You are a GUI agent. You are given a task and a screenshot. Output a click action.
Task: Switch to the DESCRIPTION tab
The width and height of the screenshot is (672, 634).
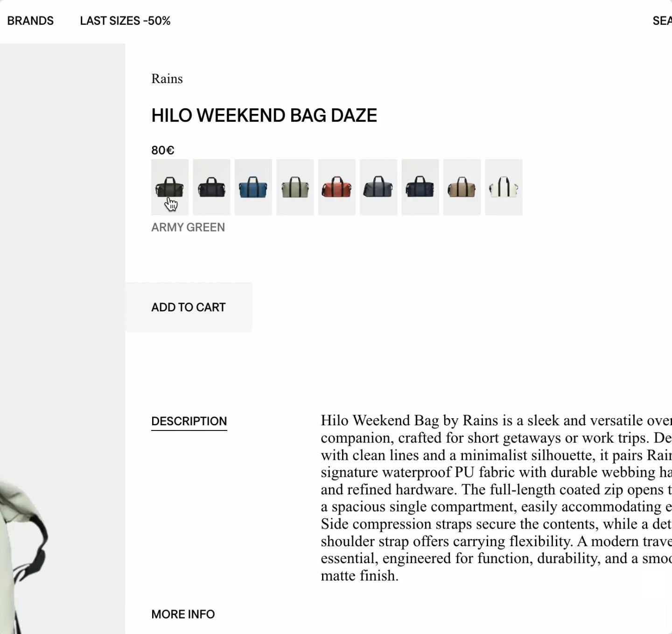click(189, 421)
